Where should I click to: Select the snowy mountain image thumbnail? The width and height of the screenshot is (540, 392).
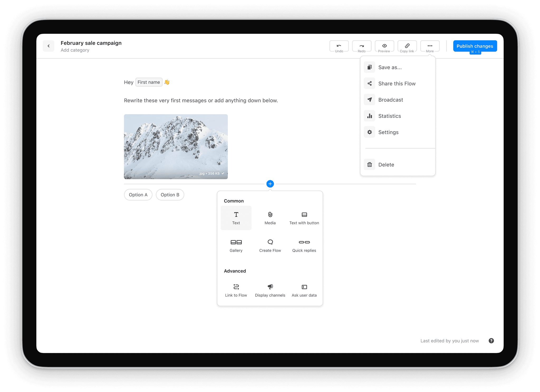[x=176, y=147]
